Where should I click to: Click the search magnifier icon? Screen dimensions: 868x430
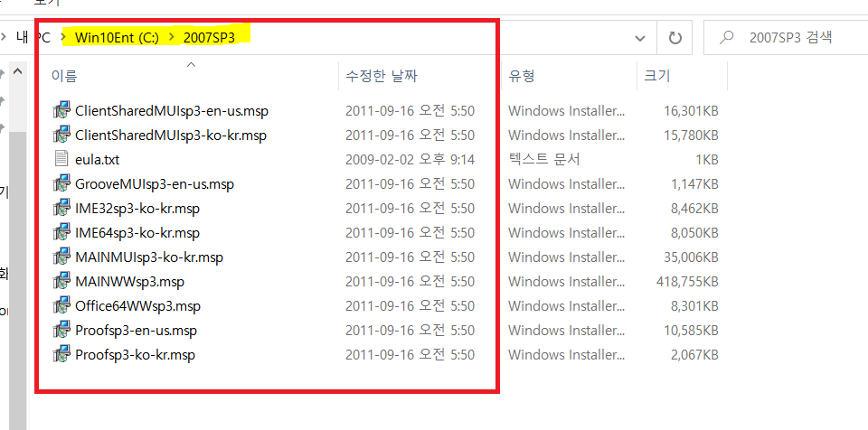tap(726, 38)
